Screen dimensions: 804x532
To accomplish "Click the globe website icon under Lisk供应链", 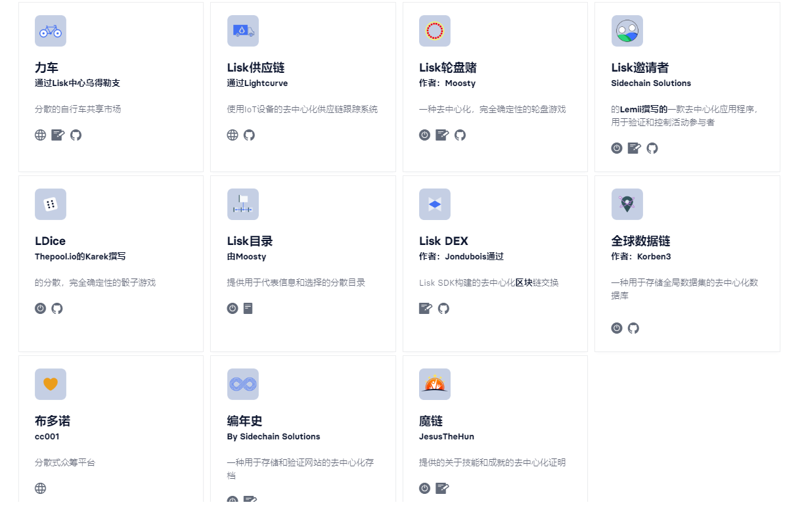I will point(233,135).
